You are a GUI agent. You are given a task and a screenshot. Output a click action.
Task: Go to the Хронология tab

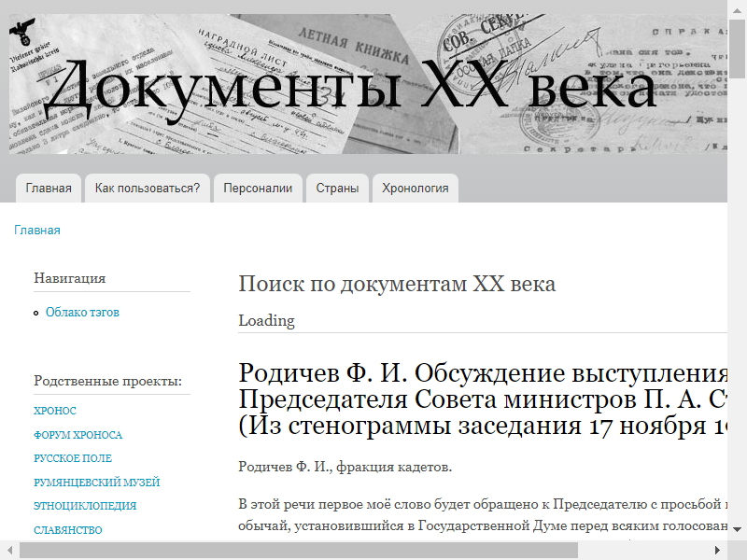[415, 188]
